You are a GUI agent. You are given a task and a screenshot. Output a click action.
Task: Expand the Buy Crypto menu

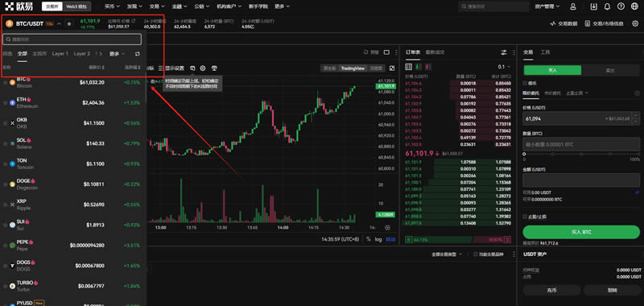111,6
